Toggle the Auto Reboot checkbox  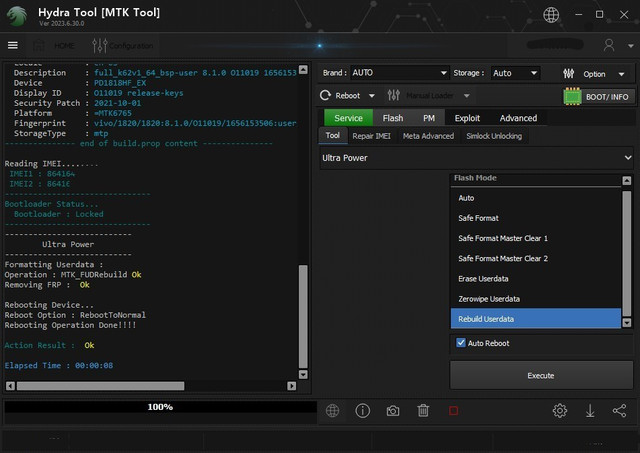[x=461, y=343]
